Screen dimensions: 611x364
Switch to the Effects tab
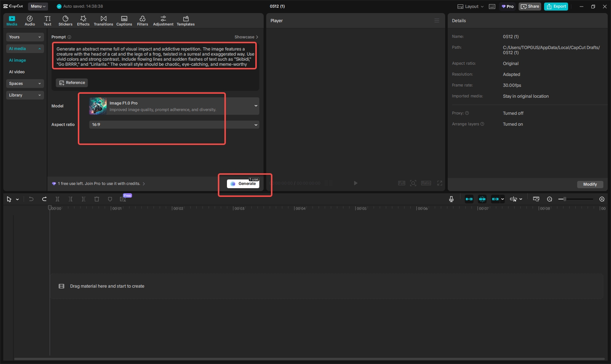pyautogui.click(x=83, y=21)
